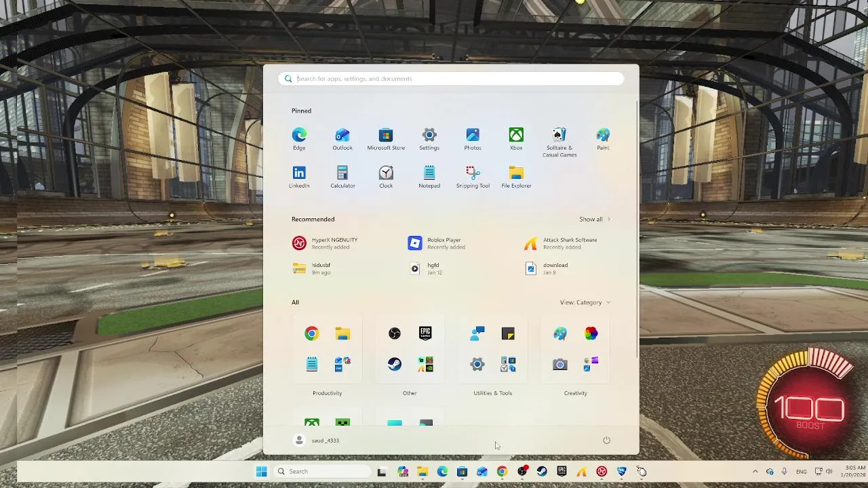Viewport: 868px width, 488px height.
Task: Show all recommended items
Action: click(595, 220)
